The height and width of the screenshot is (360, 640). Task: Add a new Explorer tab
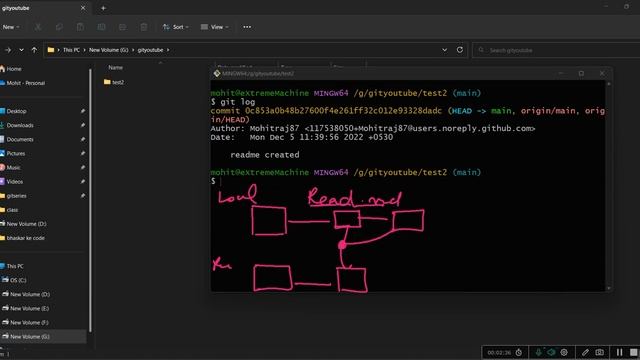click(x=103, y=8)
